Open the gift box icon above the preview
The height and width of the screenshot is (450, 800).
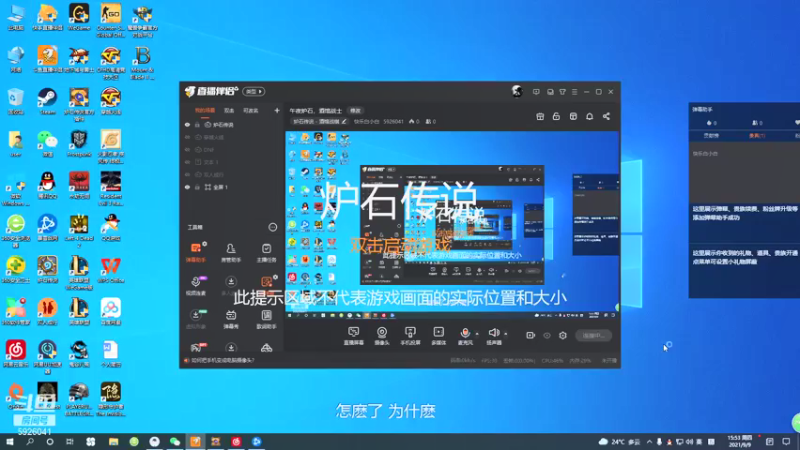540,116
